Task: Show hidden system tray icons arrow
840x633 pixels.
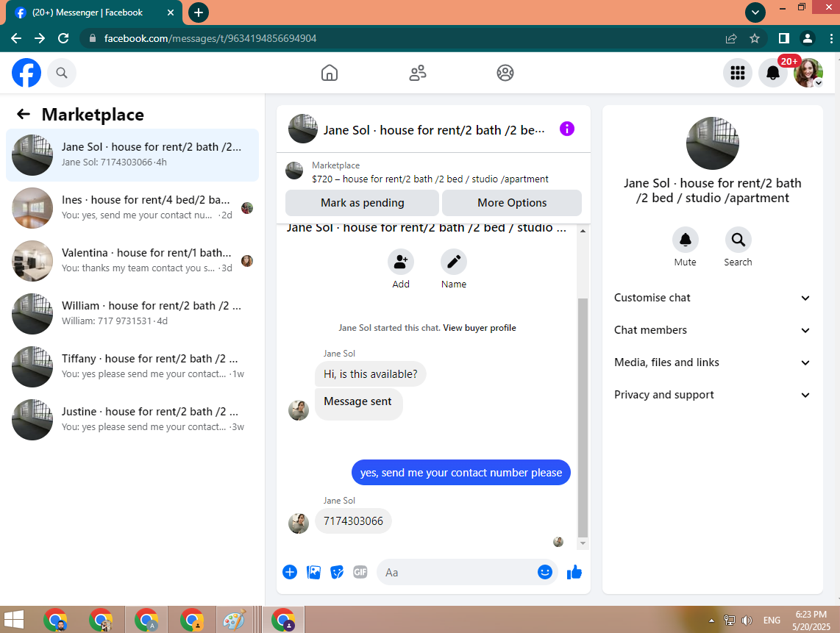Action: [x=711, y=621]
